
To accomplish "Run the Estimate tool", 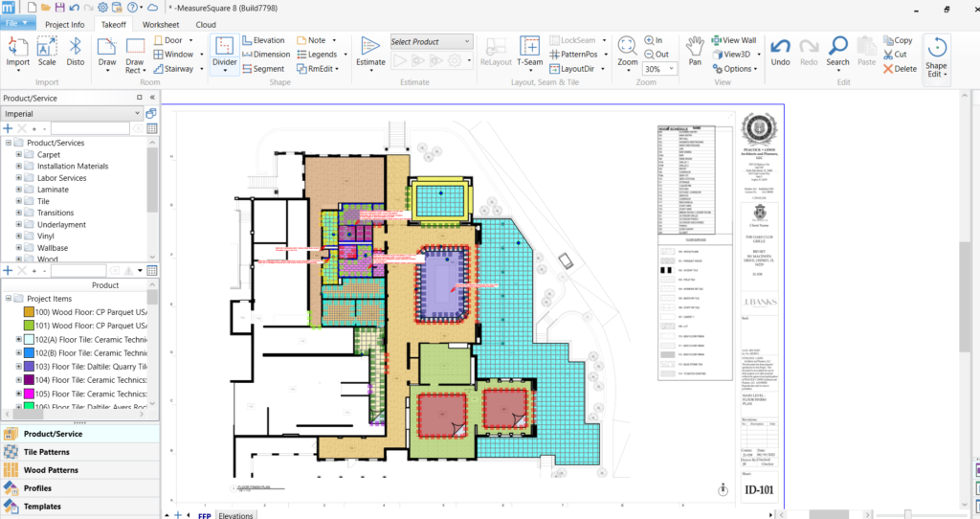I will click(x=370, y=52).
